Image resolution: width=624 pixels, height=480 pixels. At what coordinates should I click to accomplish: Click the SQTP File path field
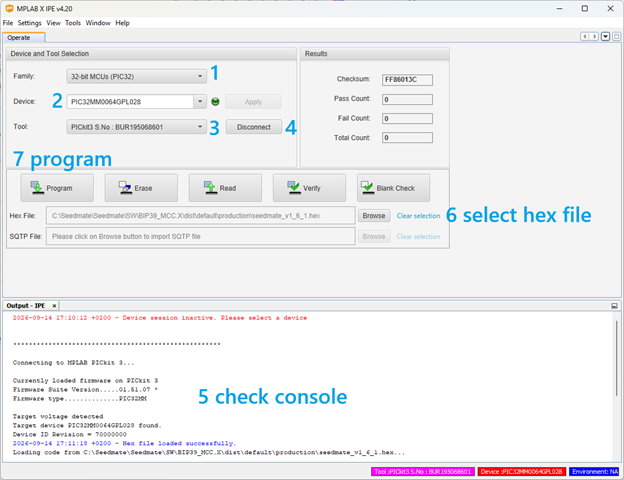pyautogui.click(x=201, y=236)
